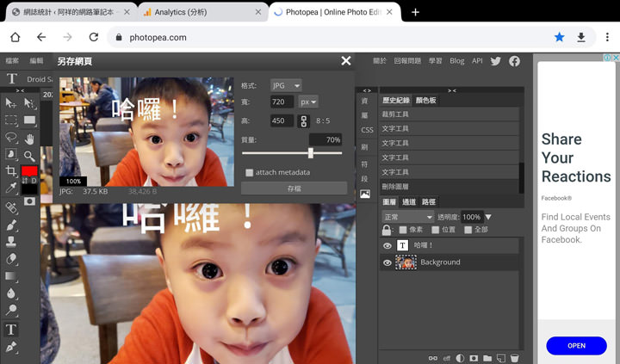Viewport: 620px width, 364px height.
Task: Select the Eyedropper tool
Action: pyautogui.click(x=10, y=188)
